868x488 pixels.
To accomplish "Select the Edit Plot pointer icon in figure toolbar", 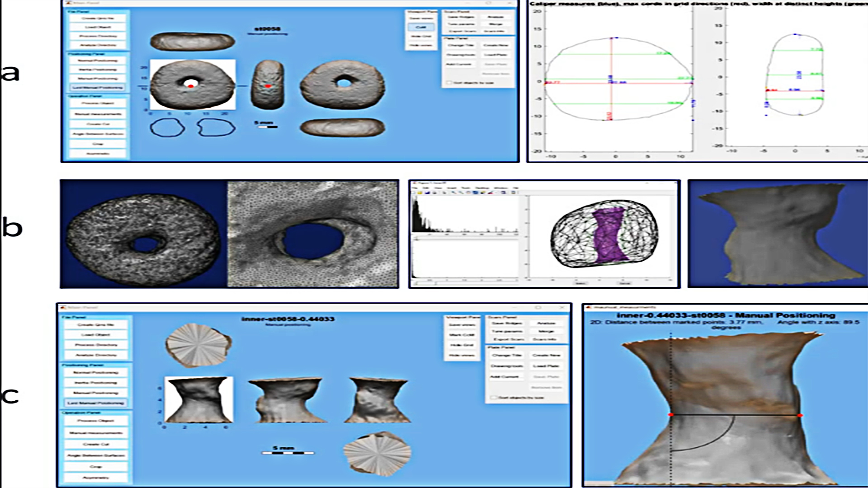I will click(x=444, y=193).
